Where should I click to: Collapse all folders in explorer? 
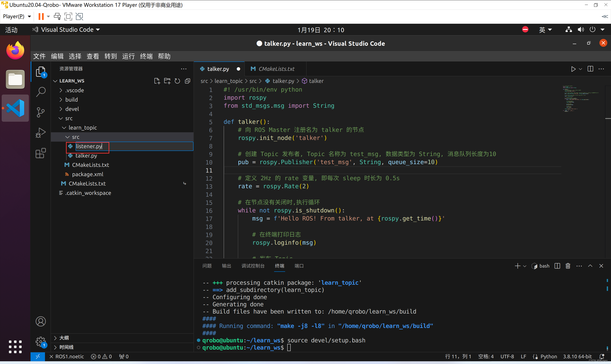pyautogui.click(x=188, y=81)
